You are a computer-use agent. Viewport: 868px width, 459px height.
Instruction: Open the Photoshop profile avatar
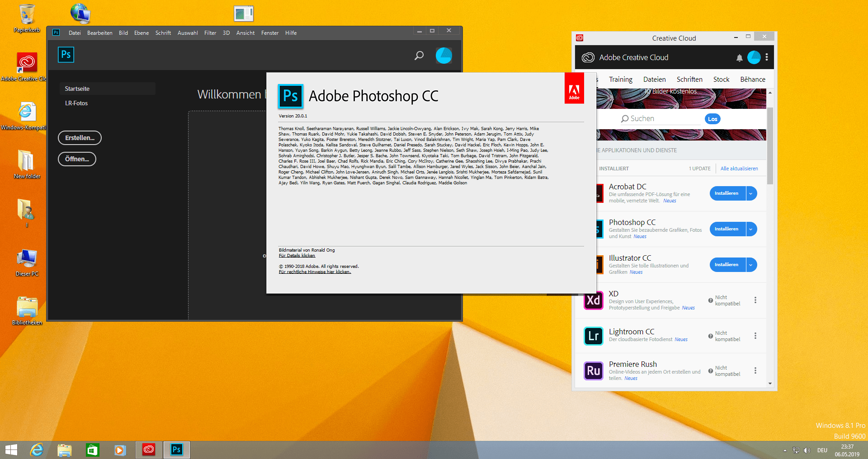point(443,56)
